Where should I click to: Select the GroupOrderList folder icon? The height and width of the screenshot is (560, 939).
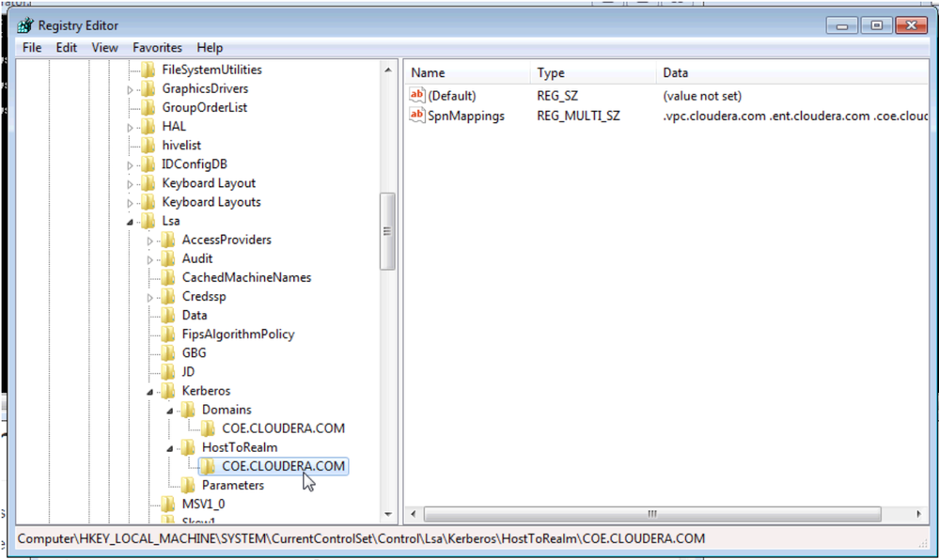pos(148,107)
